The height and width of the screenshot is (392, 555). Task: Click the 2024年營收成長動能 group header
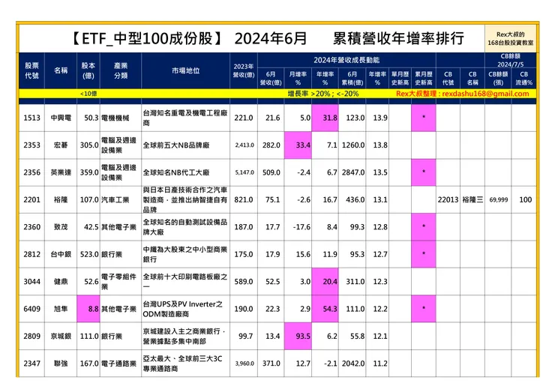346,60
